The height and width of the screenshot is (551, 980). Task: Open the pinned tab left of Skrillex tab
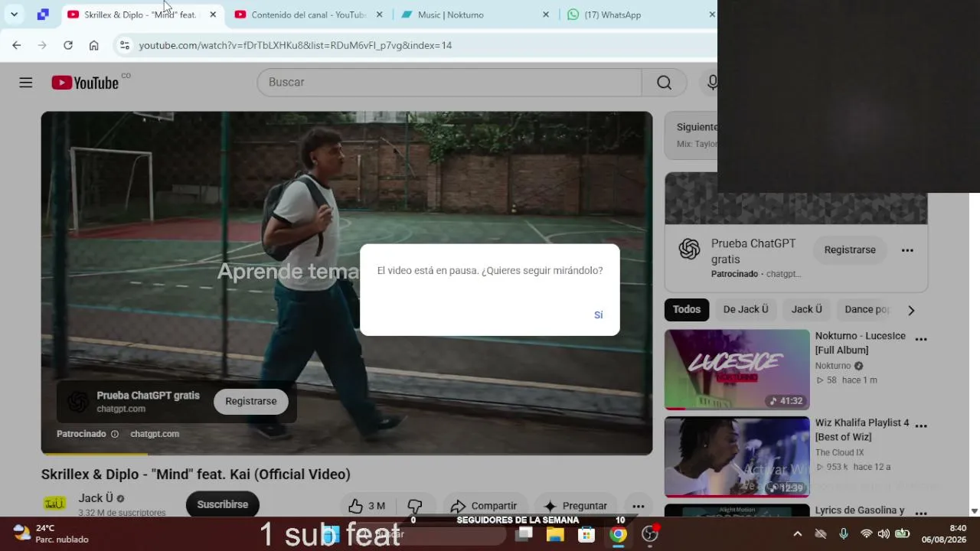tap(43, 15)
